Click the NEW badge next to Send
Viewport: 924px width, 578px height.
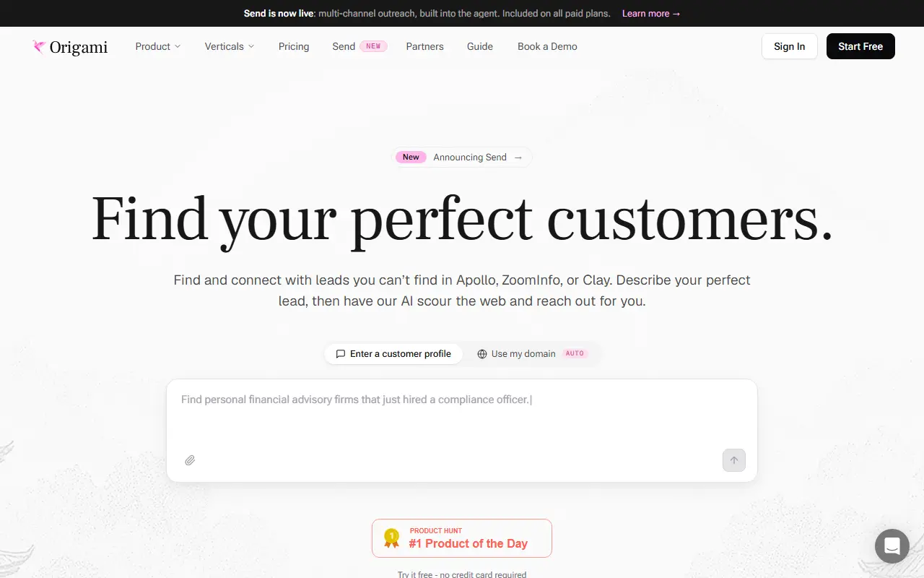373,46
